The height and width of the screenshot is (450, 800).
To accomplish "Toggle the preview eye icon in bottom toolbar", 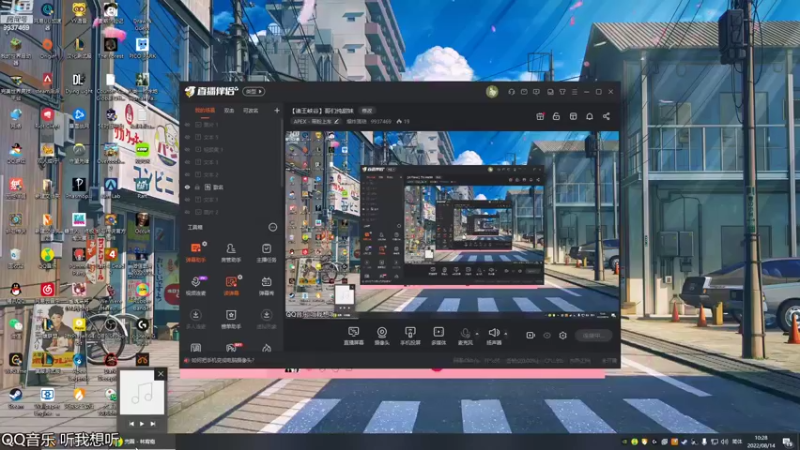I will [x=547, y=335].
